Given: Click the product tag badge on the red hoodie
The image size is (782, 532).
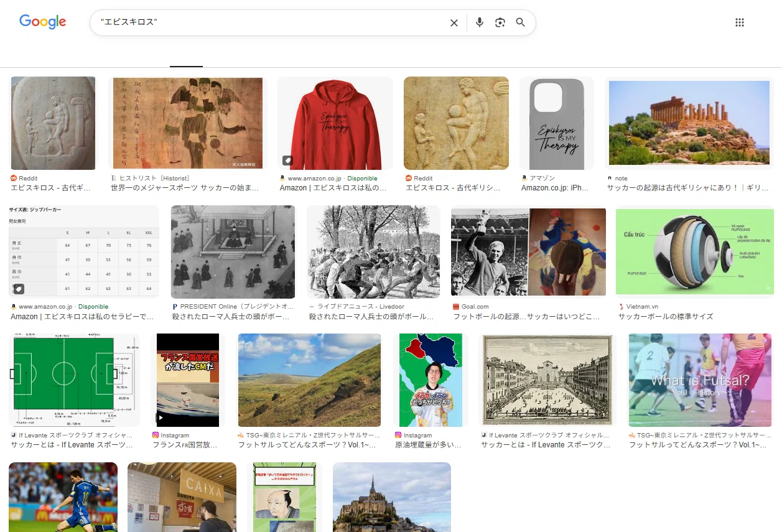Looking at the screenshot, I should click(287, 161).
